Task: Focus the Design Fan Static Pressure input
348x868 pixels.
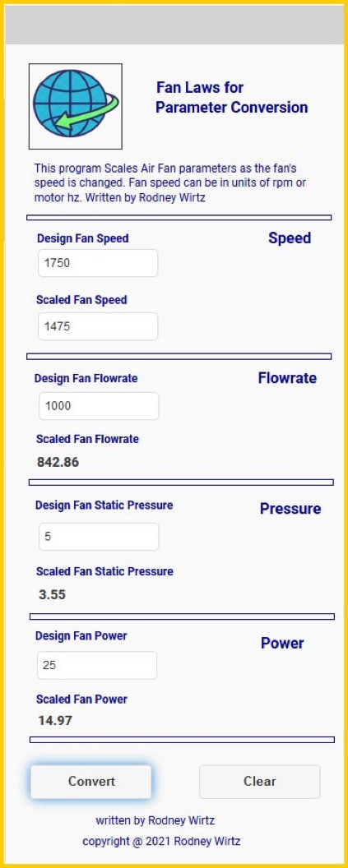Action: click(x=99, y=537)
